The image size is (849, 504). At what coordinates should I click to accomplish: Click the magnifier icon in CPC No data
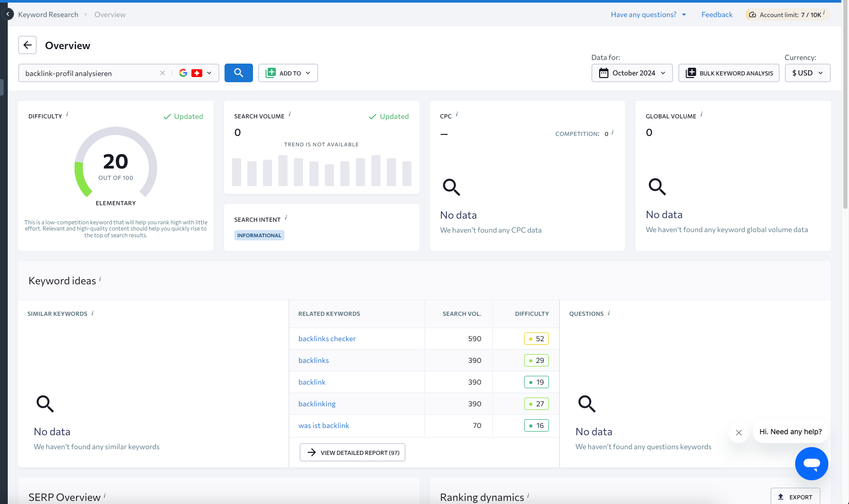click(x=451, y=187)
